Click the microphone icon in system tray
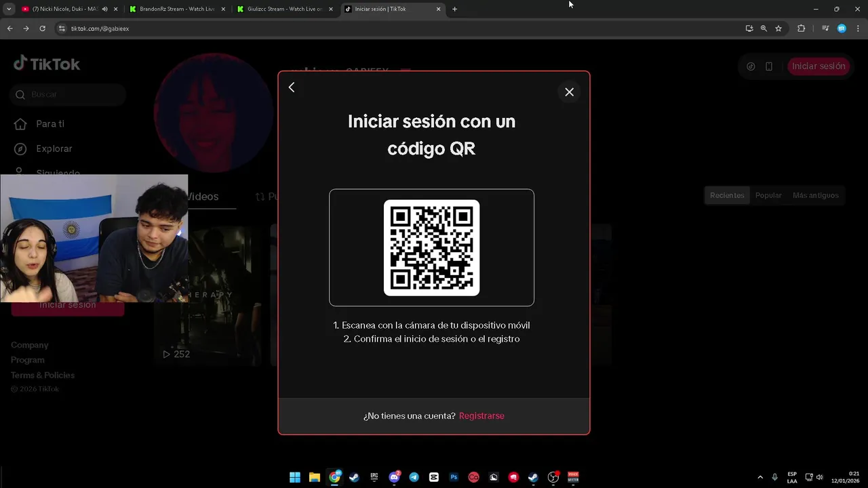The image size is (868, 488). [x=775, y=477]
